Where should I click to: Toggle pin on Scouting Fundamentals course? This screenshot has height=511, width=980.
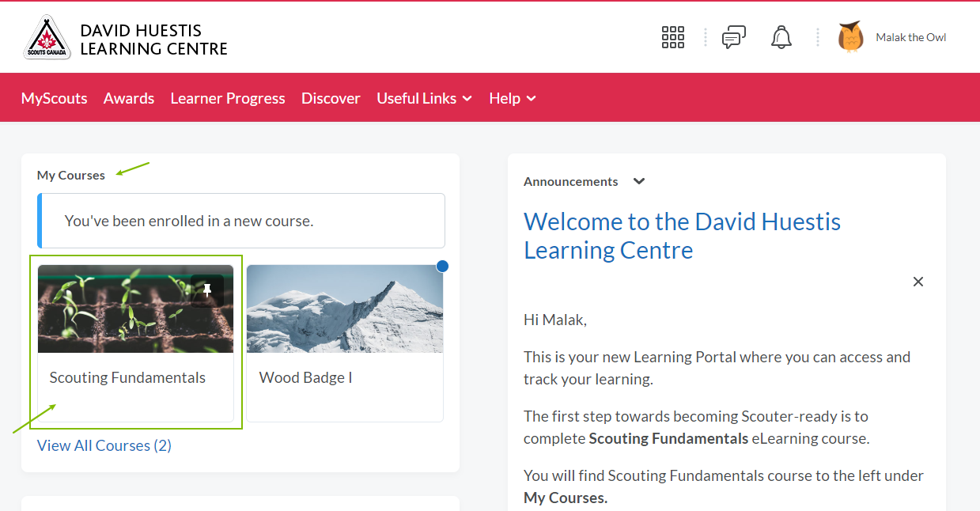click(x=207, y=290)
